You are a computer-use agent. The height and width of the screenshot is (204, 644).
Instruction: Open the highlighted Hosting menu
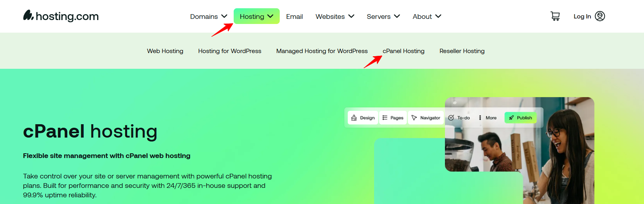[x=256, y=16]
